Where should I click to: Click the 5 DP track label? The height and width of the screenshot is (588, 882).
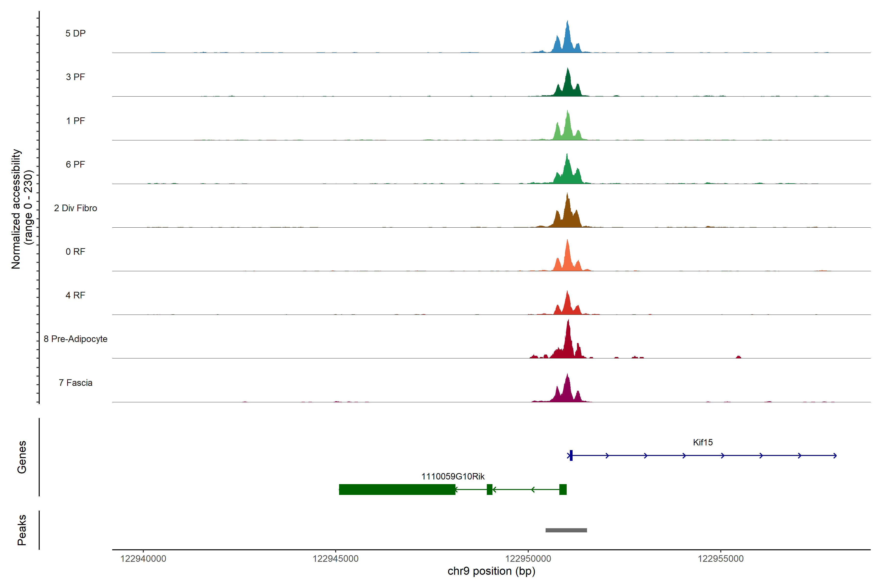click(x=75, y=33)
